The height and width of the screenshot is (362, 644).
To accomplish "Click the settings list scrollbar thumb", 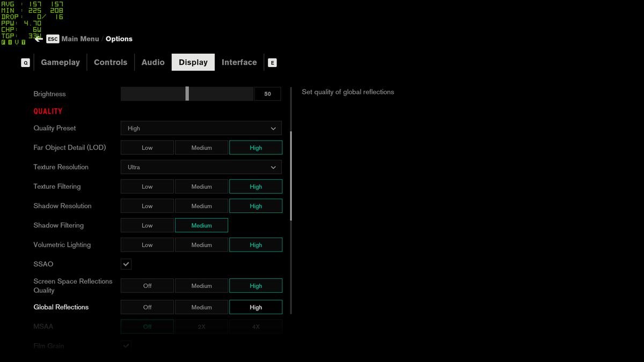I will click(x=291, y=176).
